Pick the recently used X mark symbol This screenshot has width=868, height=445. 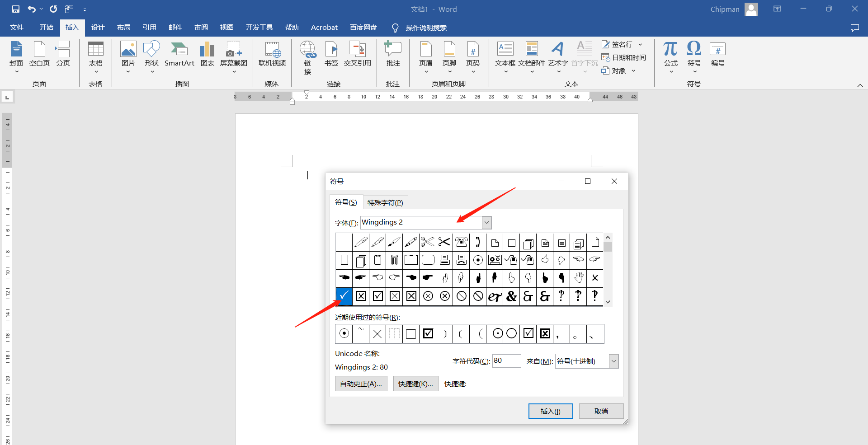[377, 334]
